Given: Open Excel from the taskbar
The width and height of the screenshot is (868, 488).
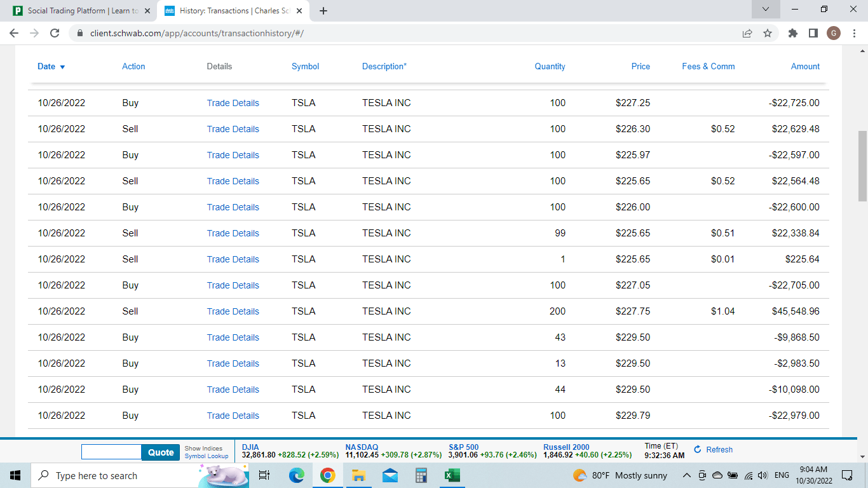Looking at the screenshot, I should (452, 475).
